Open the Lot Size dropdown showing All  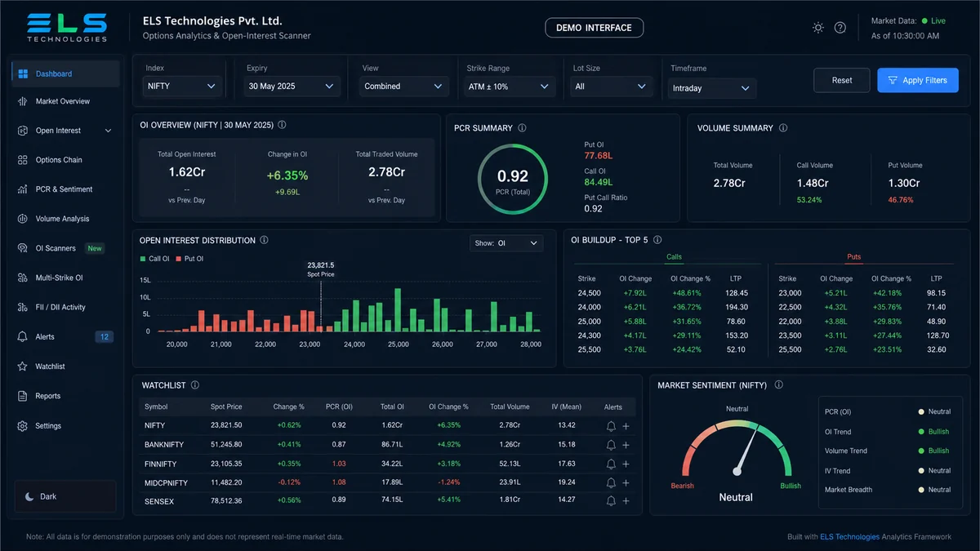tap(611, 86)
